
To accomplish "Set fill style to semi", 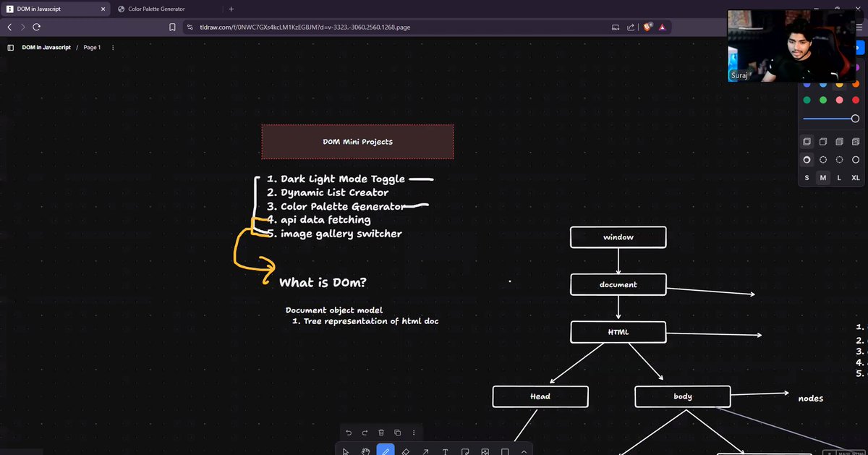I will point(823,141).
